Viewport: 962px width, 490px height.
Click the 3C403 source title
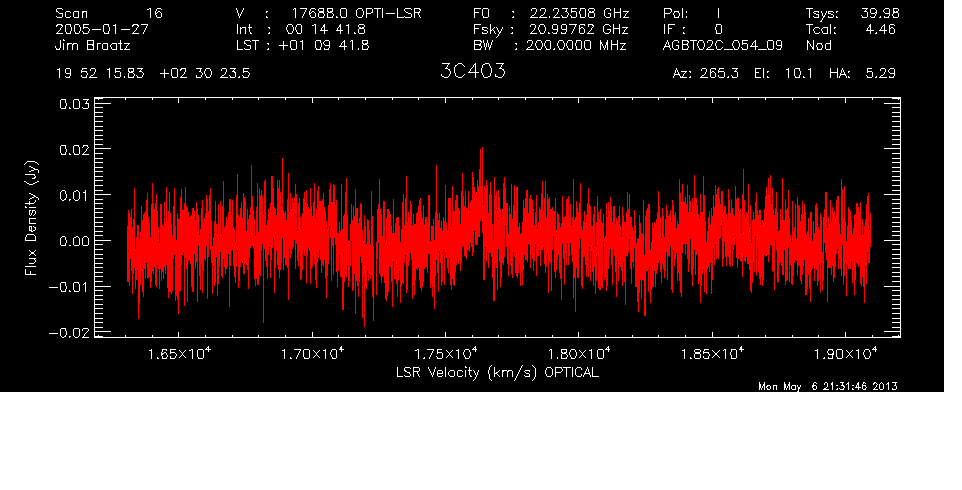click(x=472, y=73)
